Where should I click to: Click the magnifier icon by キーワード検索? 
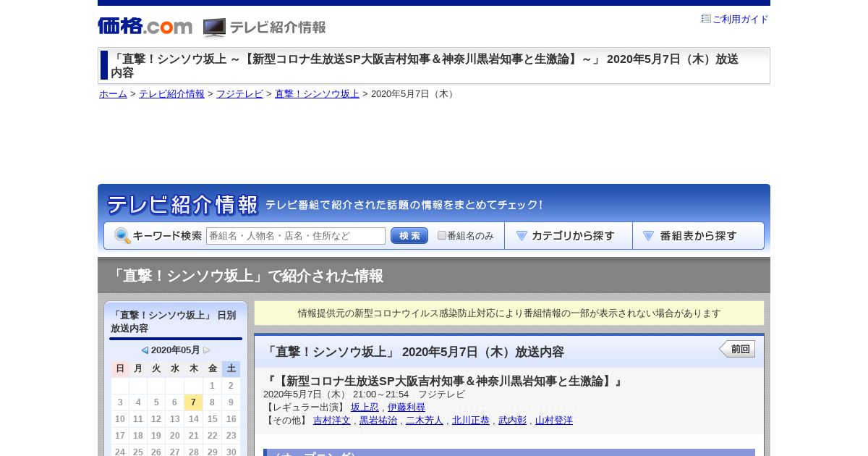[122, 236]
